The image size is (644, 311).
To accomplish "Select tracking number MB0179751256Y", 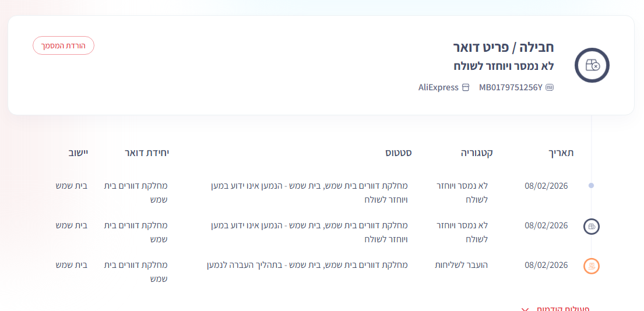I will point(511,88).
